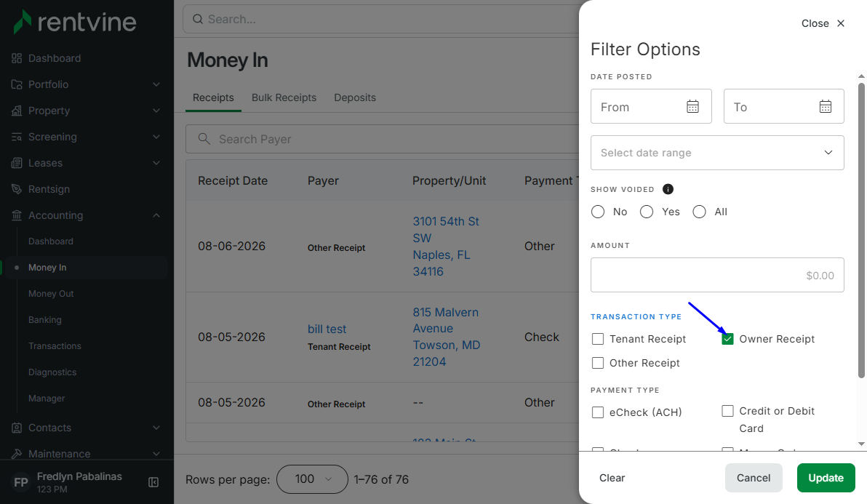Screen dimensions: 867x504
Task: Expand the Contacts menu chevron
Action: tap(156, 428)
